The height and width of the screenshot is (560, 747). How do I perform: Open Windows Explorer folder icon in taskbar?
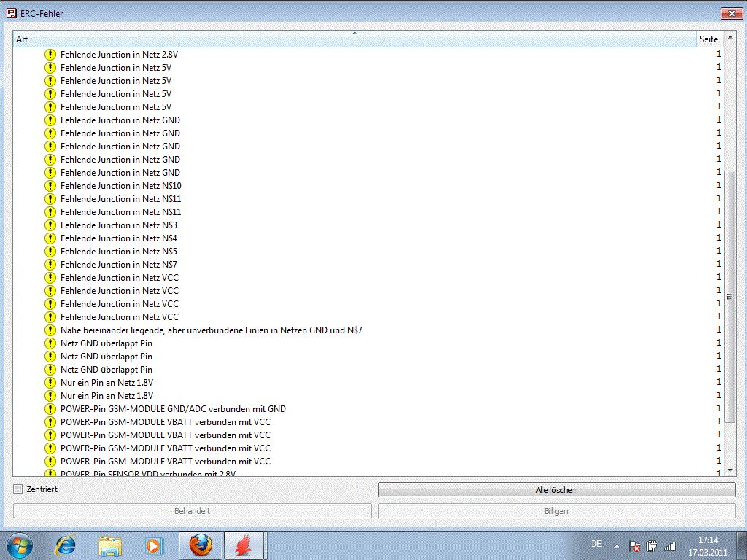(110, 545)
